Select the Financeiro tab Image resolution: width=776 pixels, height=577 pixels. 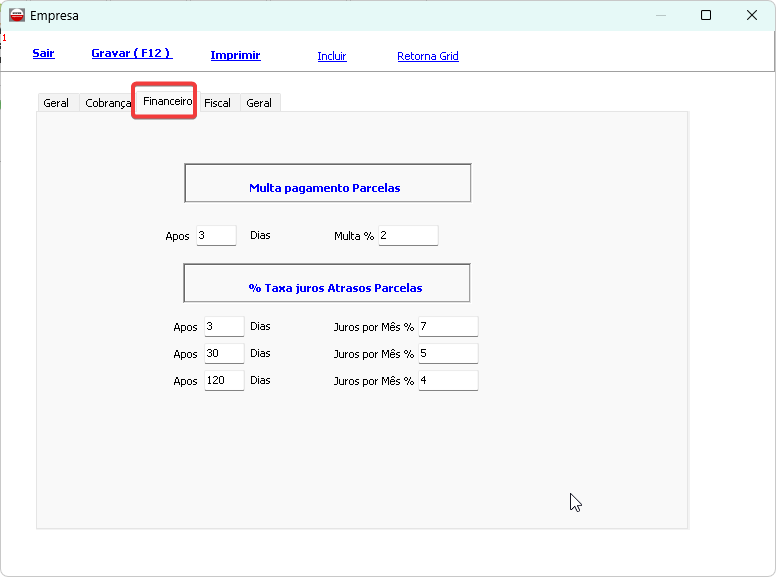pyautogui.click(x=167, y=102)
